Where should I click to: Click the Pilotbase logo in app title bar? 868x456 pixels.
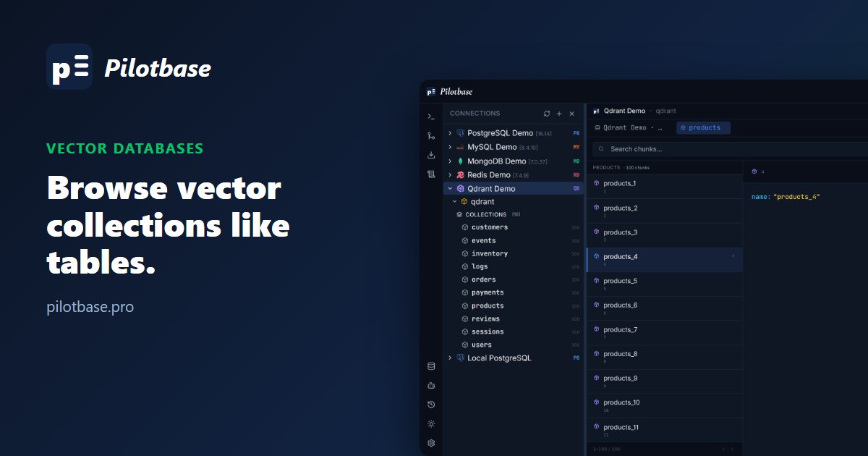click(x=431, y=92)
